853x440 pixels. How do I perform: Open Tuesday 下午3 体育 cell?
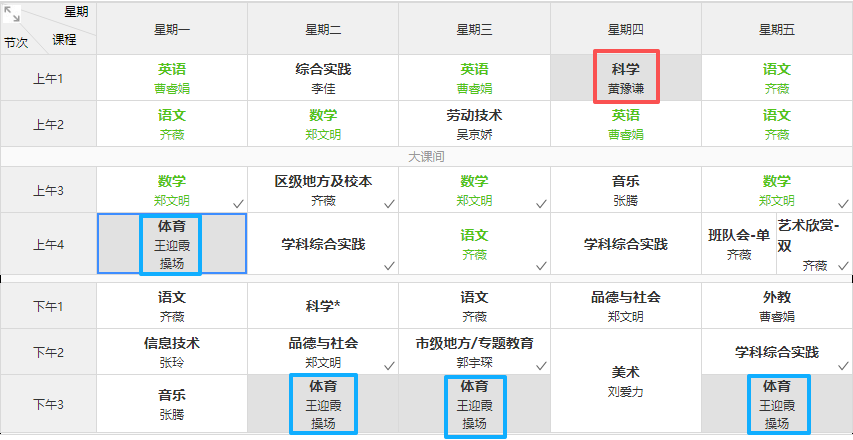tap(323, 404)
